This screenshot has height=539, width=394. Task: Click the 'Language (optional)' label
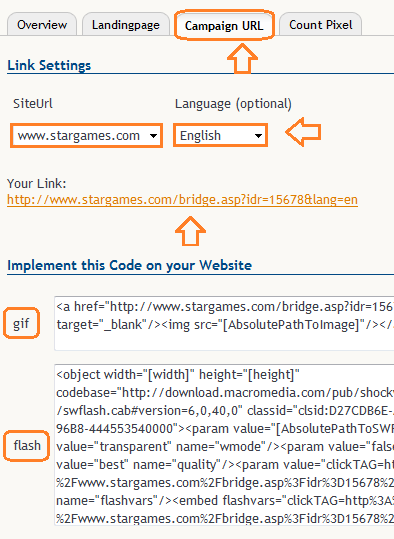[x=233, y=104]
